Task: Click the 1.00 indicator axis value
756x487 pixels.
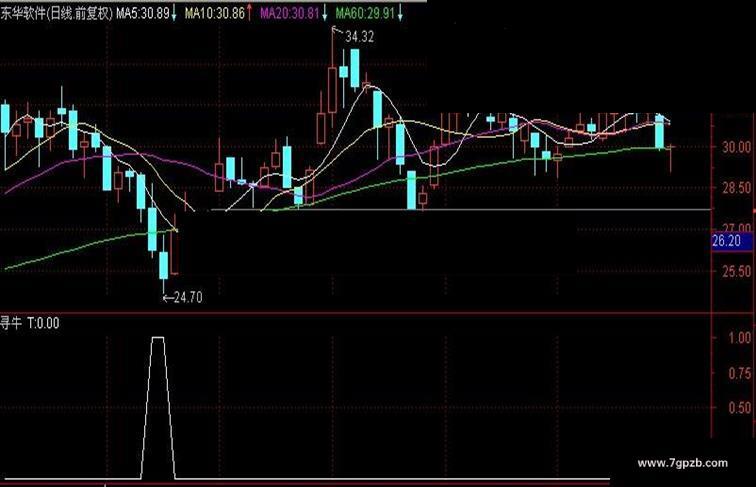Action: 739,338
